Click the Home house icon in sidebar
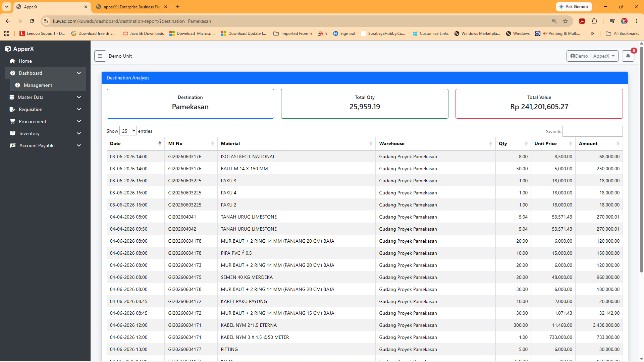This screenshot has height=362, width=644. click(x=12, y=61)
